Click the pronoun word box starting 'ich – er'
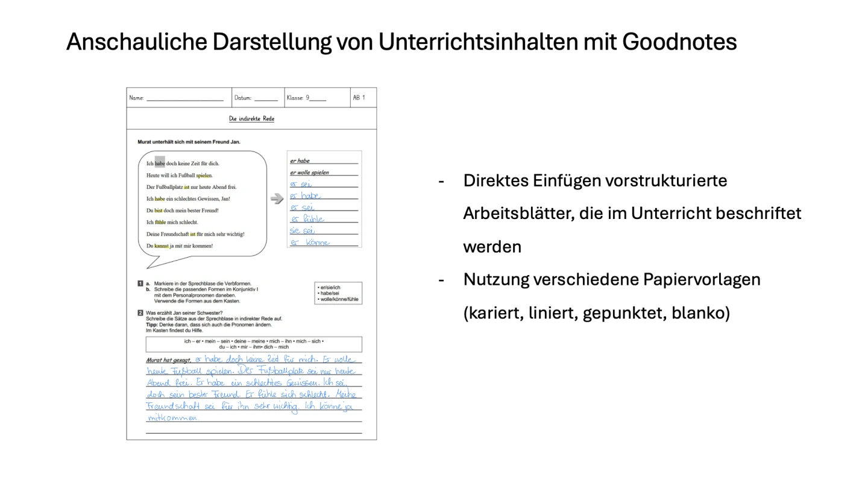868x479 pixels. click(x=254, y=344)
